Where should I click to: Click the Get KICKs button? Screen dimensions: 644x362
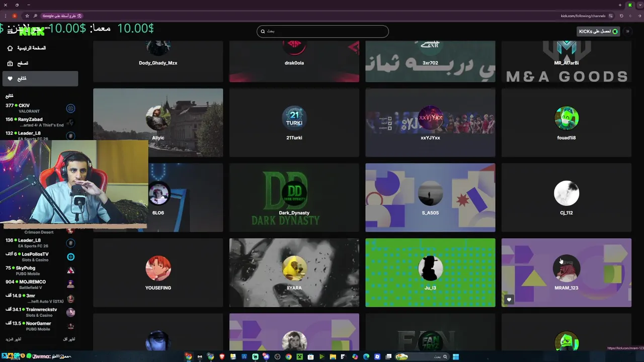[598, 31]
